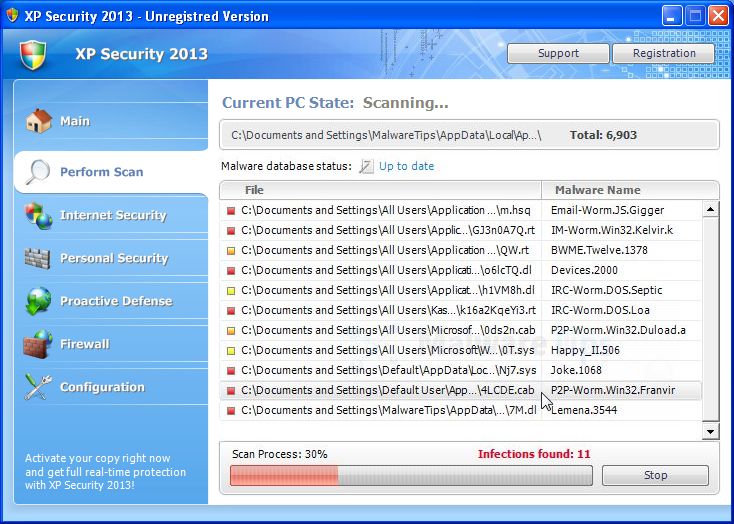Click the magnifying glass Perform Scan icon
Screen dimensions: 734x524
pos(38,172)
